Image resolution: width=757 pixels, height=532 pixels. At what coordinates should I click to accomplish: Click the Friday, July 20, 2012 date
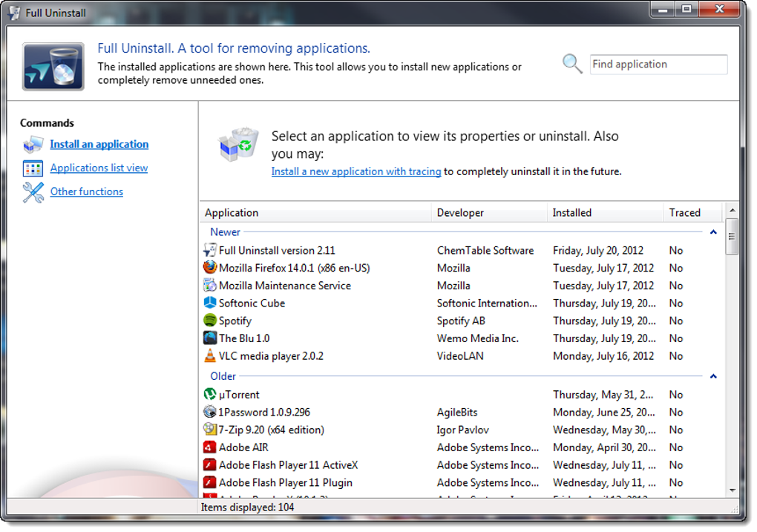coord(598,251)
